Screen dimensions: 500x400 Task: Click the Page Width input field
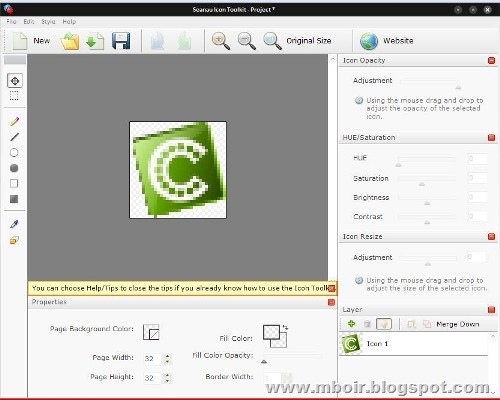tap(152, 359)
